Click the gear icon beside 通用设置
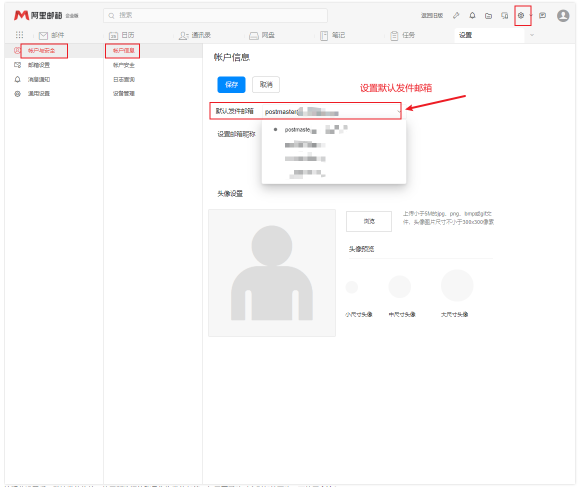The image size is (580, 487). pyautogui.click(x=17, y=94)
